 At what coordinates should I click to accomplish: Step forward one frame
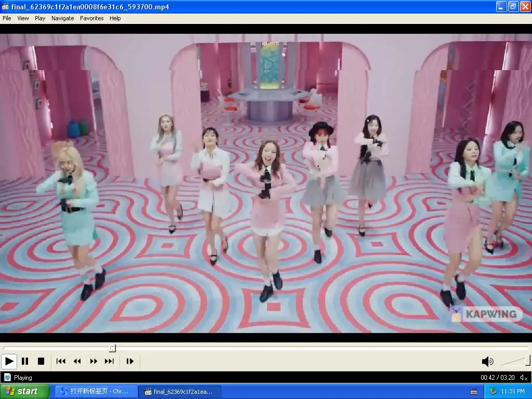pyautogui.click(x=130, y=362)
